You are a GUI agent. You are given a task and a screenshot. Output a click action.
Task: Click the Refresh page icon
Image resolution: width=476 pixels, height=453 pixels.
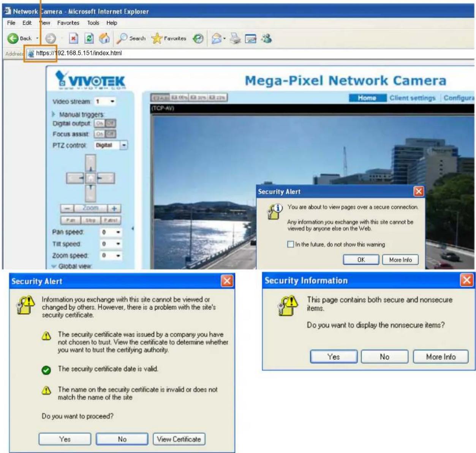coord(89,38)
